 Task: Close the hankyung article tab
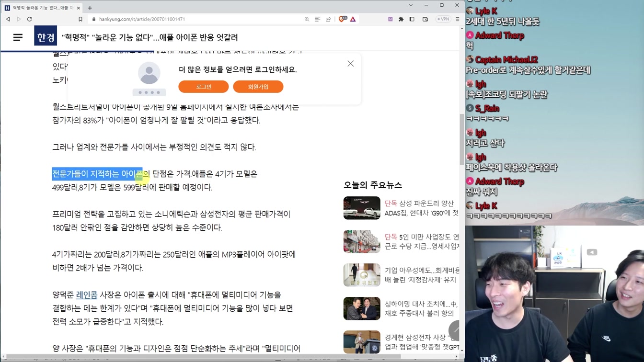coord(79,8)
